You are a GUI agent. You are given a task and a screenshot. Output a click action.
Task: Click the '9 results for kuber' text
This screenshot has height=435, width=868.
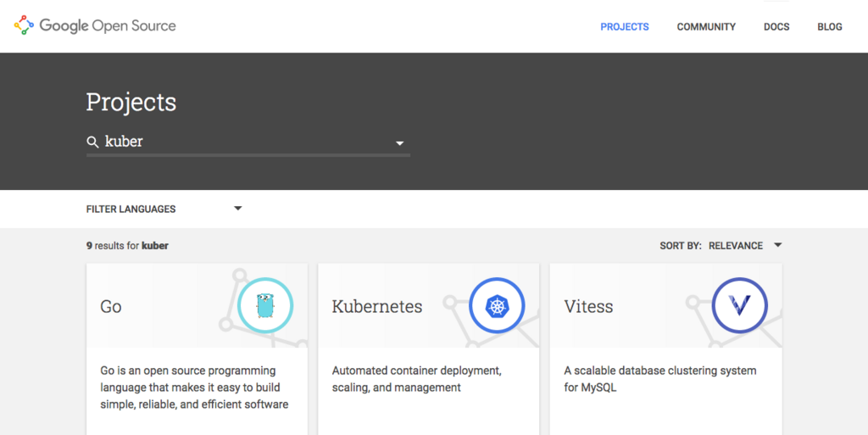pos(127,246)
